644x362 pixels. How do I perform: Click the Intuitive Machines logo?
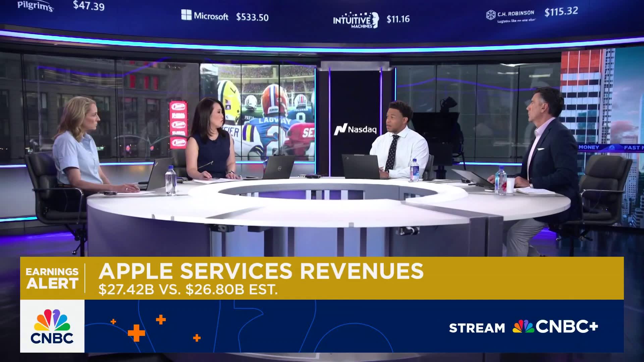[356, 20]
